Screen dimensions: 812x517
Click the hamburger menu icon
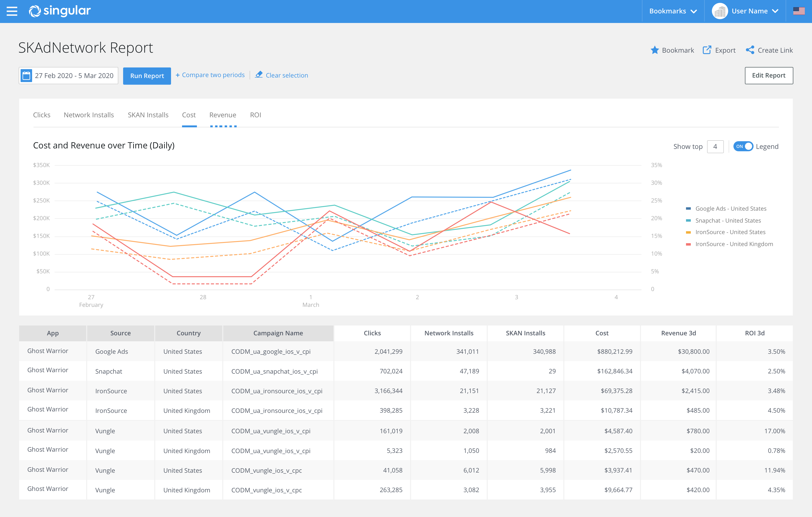click(13, 10)
